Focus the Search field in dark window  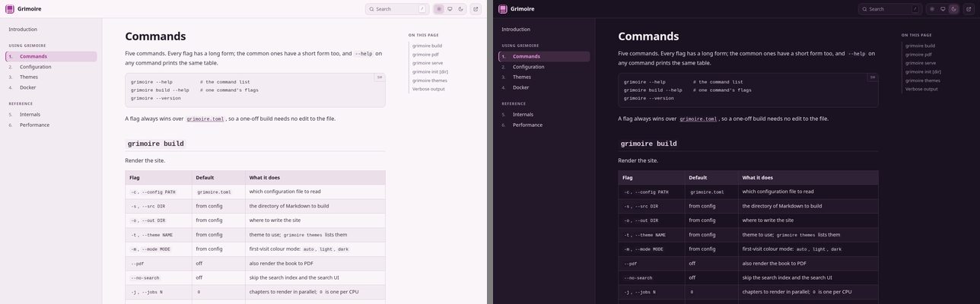pos(890,9)
